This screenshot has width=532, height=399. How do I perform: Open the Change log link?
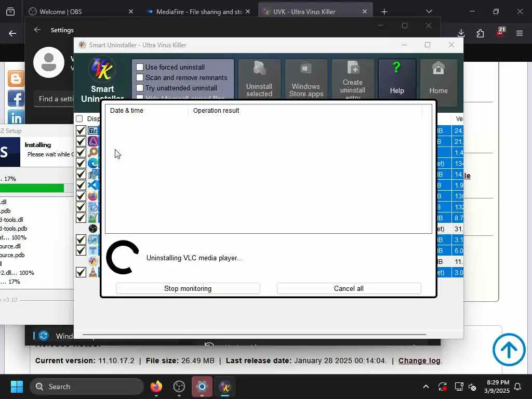[x=419, y=361]
